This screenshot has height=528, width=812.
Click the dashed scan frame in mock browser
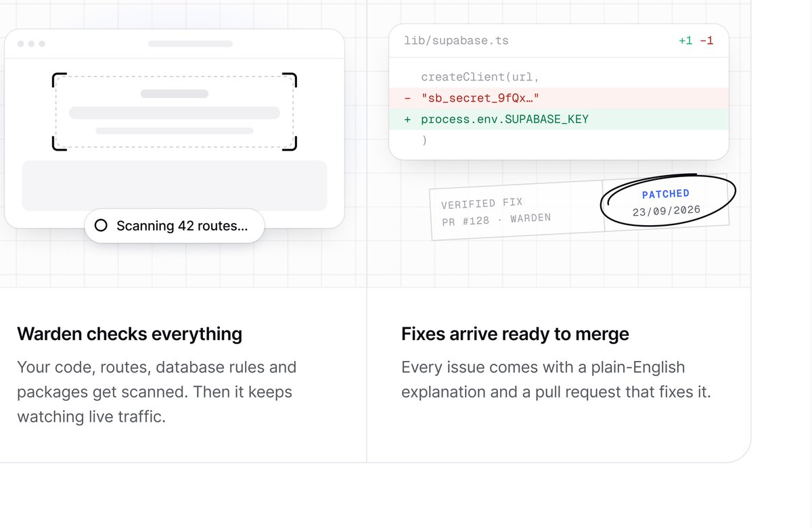tap(175, 112)
